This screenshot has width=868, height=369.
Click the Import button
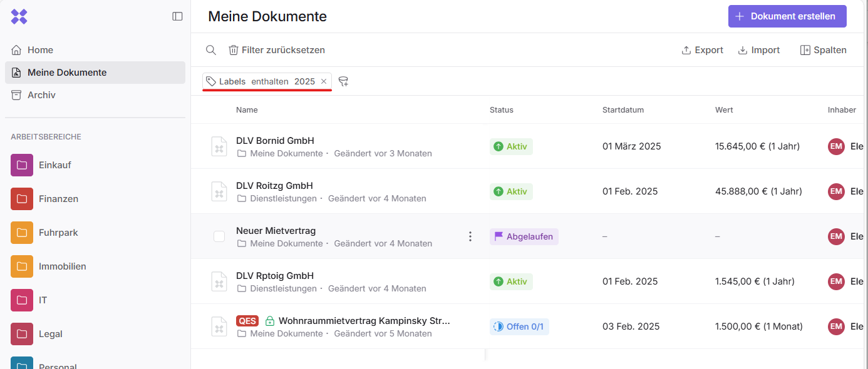758,50
